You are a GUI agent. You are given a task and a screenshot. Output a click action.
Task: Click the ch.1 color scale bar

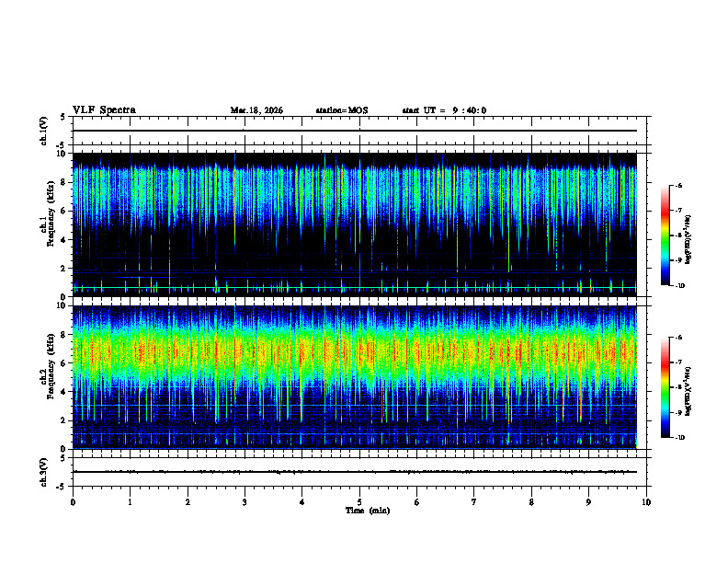pyautogui.click(x=665, y=236)
